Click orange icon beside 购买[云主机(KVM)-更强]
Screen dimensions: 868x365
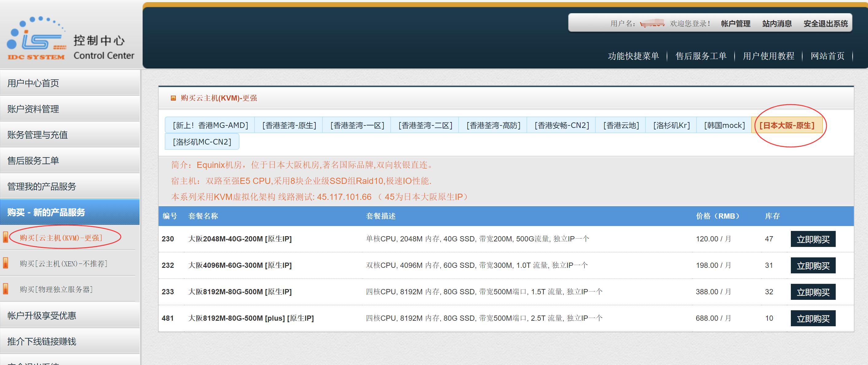[6, 237]
